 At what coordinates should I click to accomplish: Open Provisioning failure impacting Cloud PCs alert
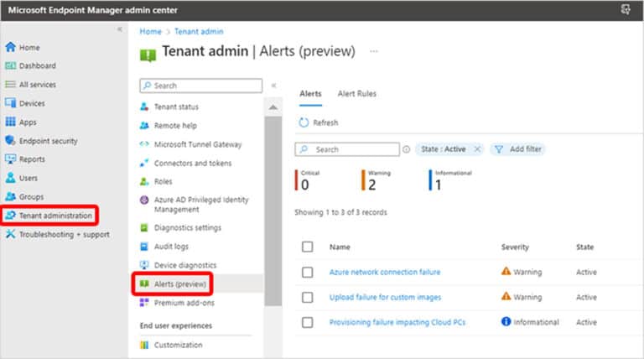coord(397,322)
